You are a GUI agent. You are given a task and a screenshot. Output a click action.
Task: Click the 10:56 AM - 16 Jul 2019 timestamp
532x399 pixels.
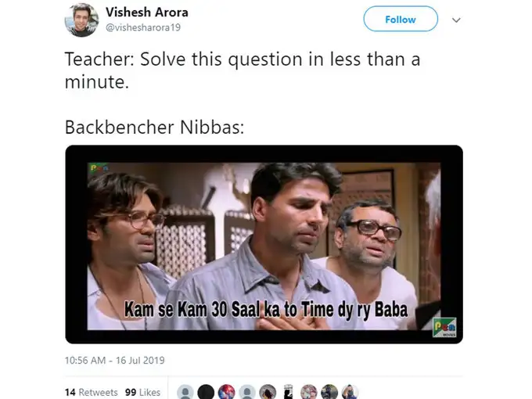[x=115, y=360]
